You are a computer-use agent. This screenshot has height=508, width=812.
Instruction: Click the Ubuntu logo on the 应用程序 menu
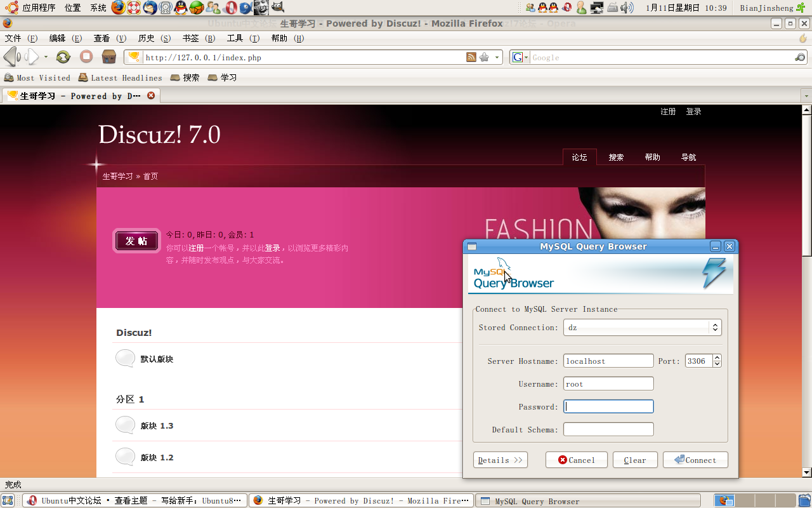tap(11, 8)
